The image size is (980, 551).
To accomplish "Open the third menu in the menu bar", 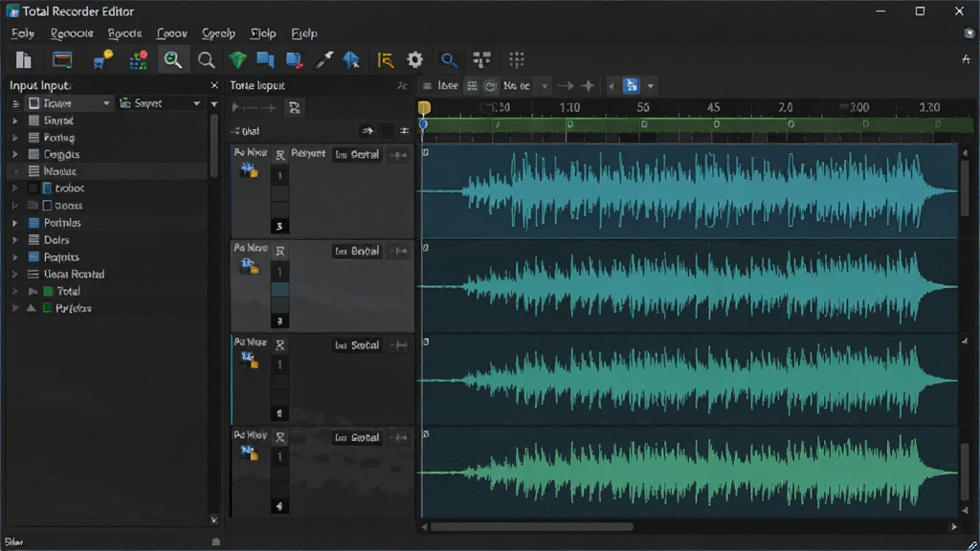I will pyautogui.click(x=124, y=33).
